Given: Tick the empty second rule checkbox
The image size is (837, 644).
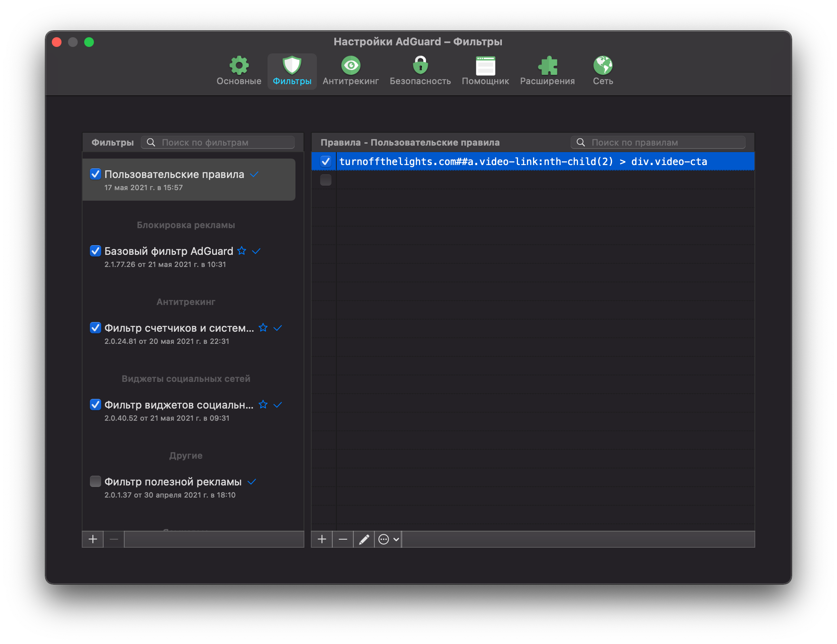Looking at the screenshot, I should (326, 180).
